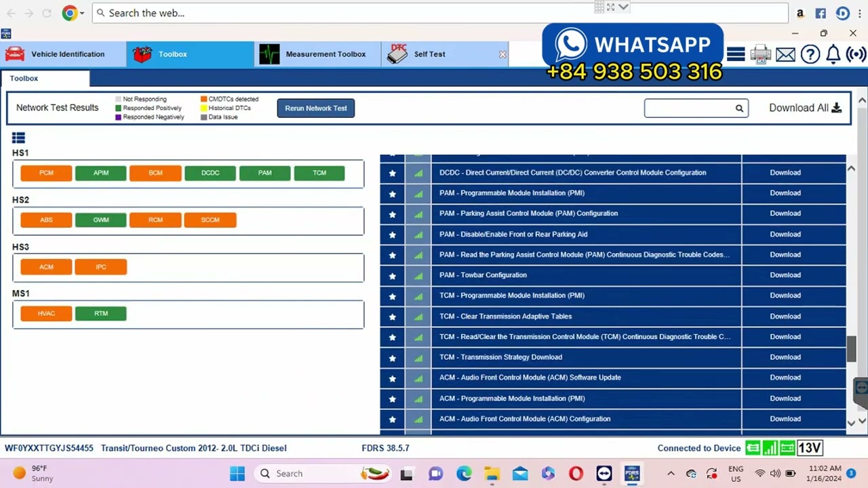Click Download All

[805, 108]
